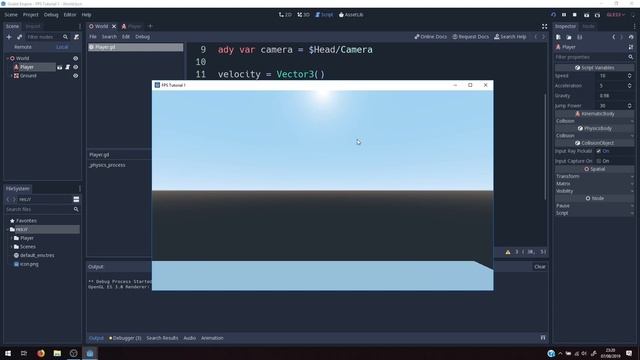Click the play project button
Screen dimensions: 640x360
[x=553, y=15]
